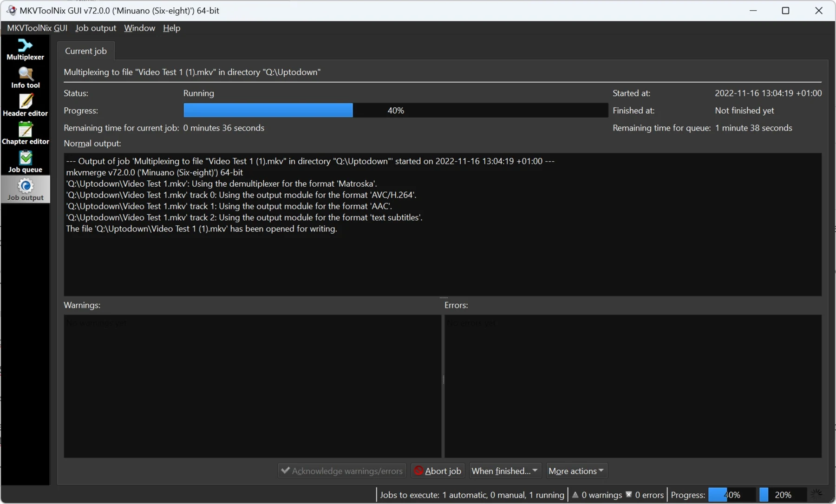This screenshot has width=836, height=504.
Task: Expand the When finished... dropdown
Action: (x=505, y=471)
